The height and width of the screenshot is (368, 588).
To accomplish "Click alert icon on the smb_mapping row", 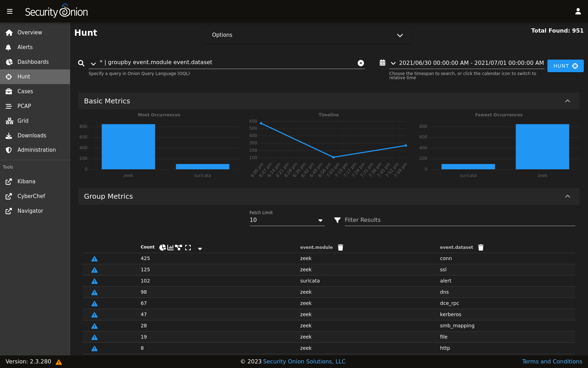I will click(94, 326).
